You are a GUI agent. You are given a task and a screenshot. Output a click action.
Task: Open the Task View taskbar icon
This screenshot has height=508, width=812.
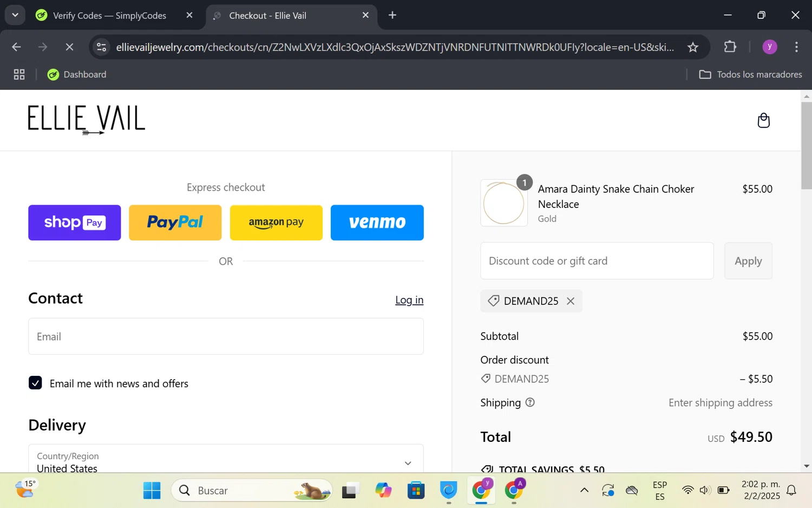[350, 491]
